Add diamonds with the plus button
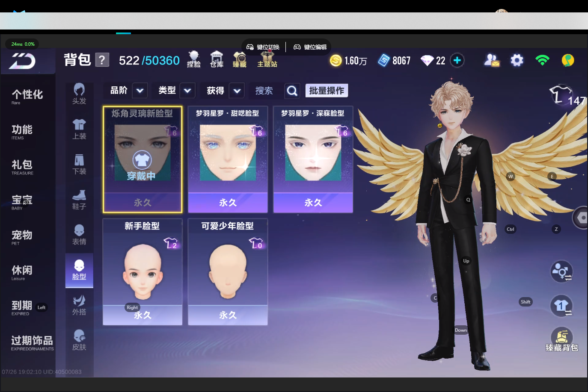The image size is (588, 392). 457,60
